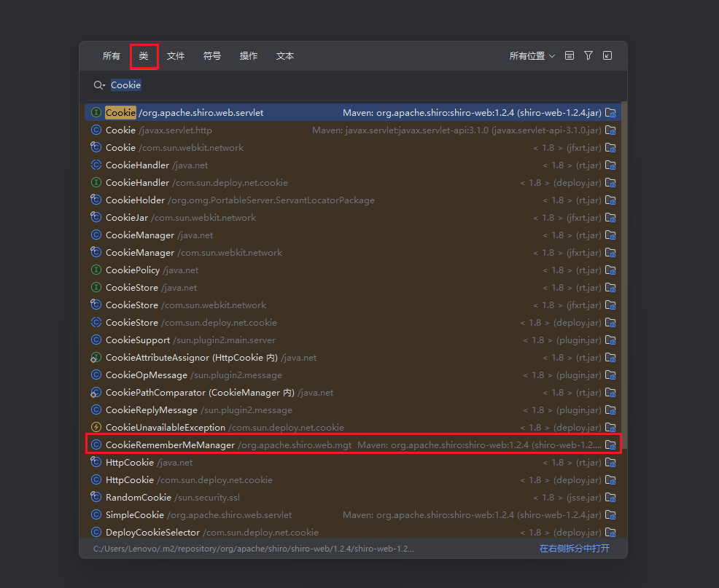
Task: Click class icon beside SimpleCookie
Action: pyautogui.click(x=96, y=515)
